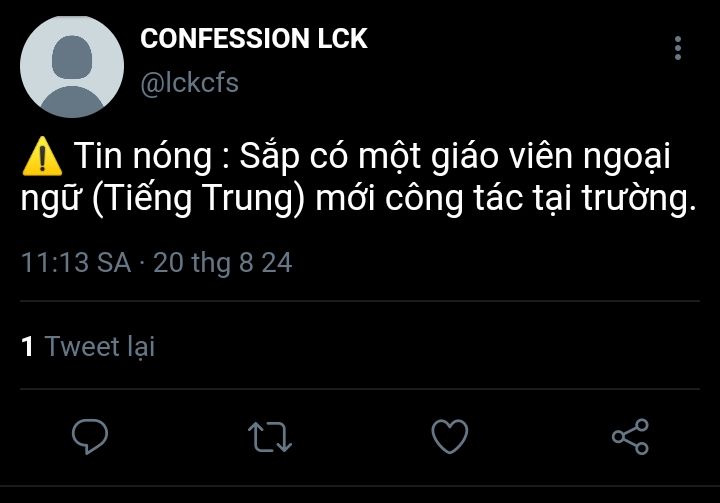Reply to the CONFESSION LCK tweet

pyautogui.click(x=90, y=437)
